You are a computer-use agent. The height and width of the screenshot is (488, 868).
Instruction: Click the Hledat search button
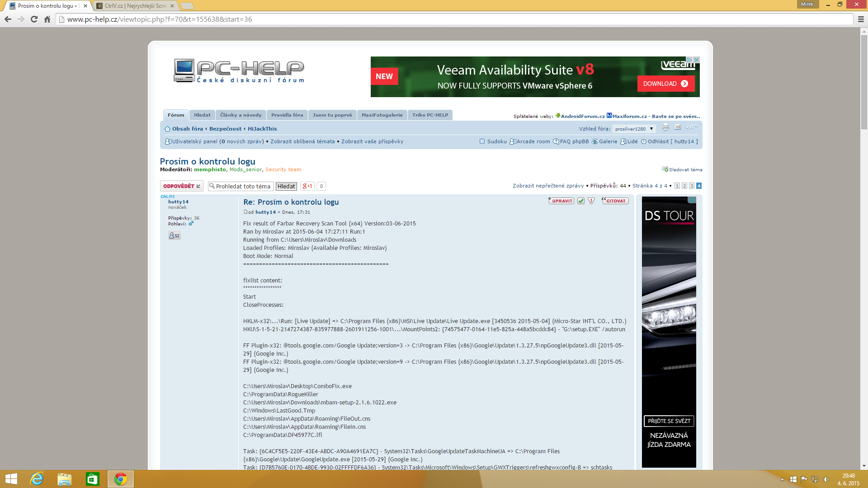tap(286, 186)
